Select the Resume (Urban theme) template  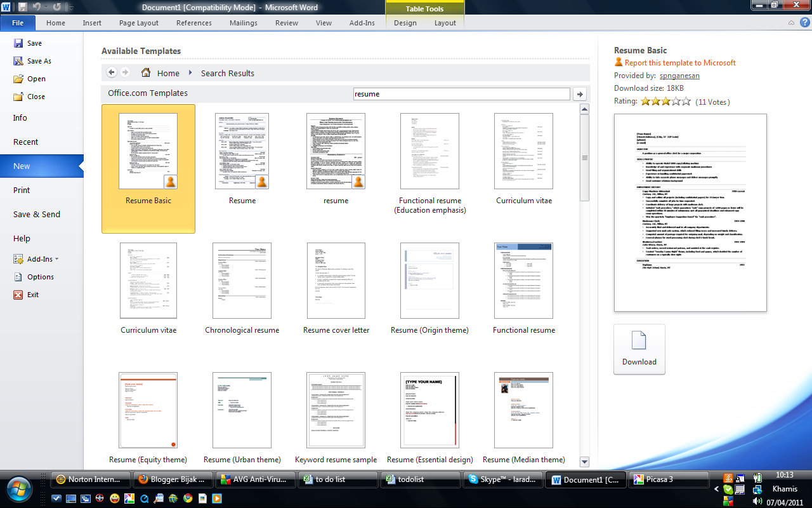[242, 418]
